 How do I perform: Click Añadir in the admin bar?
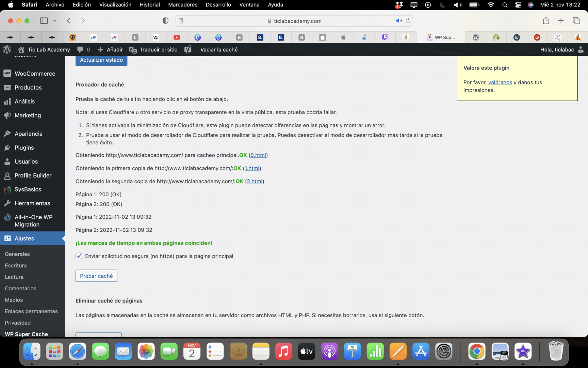pyautogui.click(x=110, y=50)
